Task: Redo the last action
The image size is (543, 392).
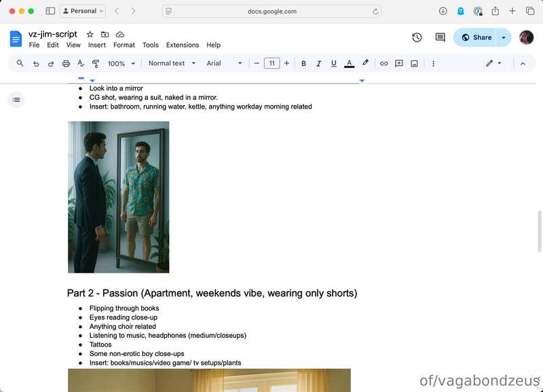Action: [x=51, y=64]
